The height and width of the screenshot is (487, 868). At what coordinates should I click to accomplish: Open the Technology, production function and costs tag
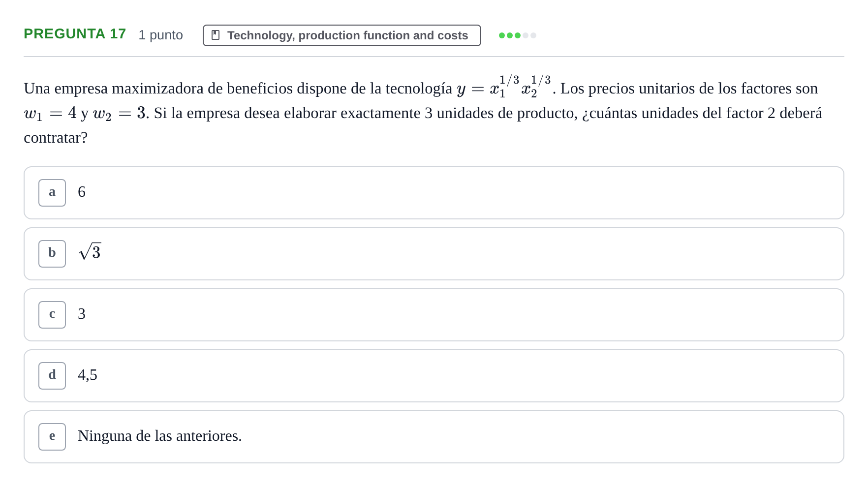coord(342,35)
